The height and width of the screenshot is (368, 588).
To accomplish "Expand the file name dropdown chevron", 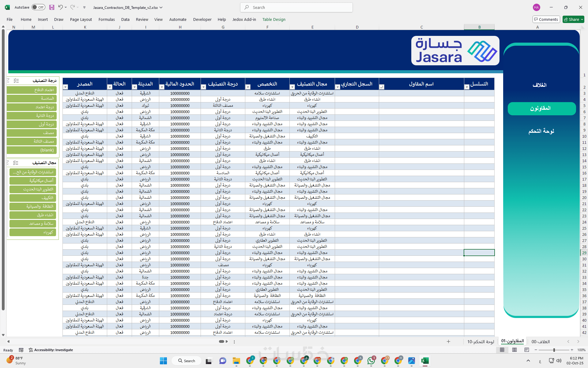I will point(161,7).
